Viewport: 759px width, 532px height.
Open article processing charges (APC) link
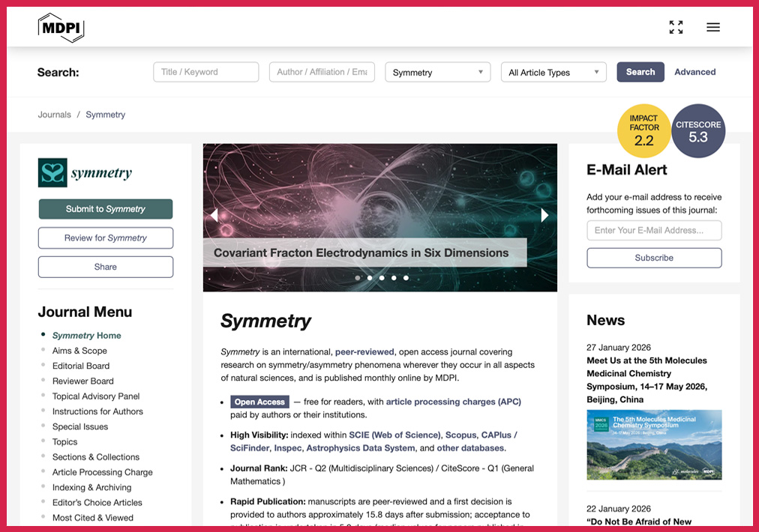coord(453,402)
